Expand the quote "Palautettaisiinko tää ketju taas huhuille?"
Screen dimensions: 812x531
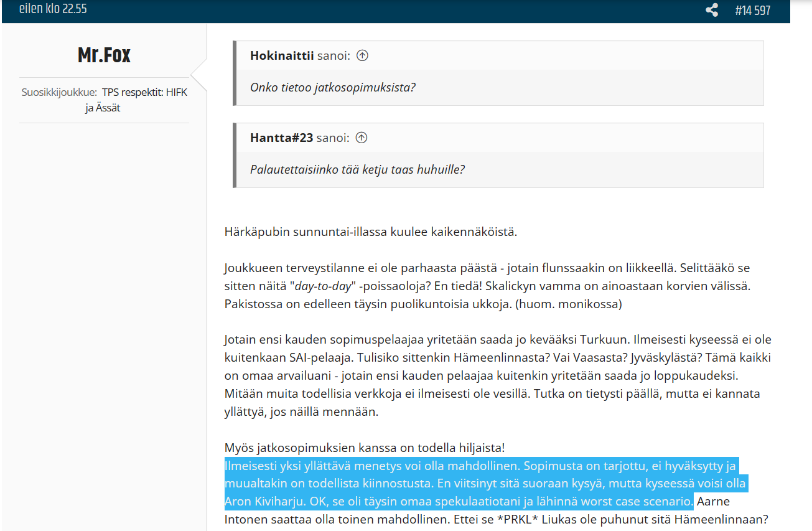pos(357,169)
